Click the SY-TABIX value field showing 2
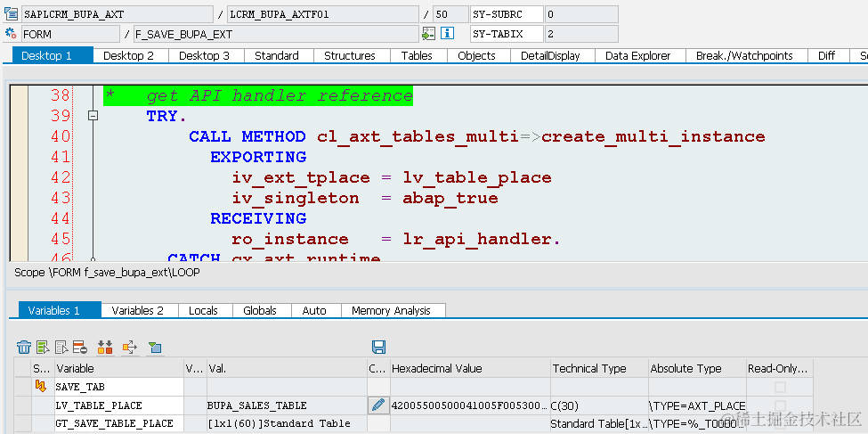Image resolution: width=868 pixels, height=434 pixels. tap(581, 35)
